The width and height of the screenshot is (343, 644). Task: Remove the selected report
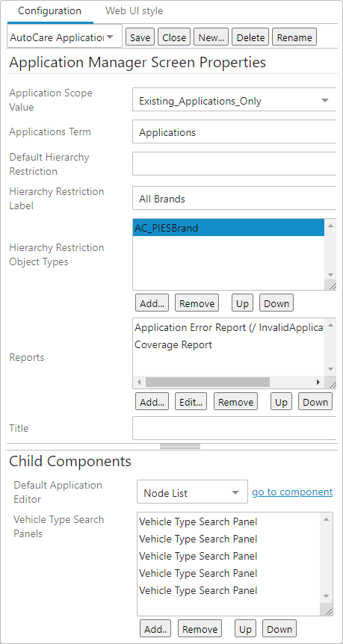tap(235, 402)
